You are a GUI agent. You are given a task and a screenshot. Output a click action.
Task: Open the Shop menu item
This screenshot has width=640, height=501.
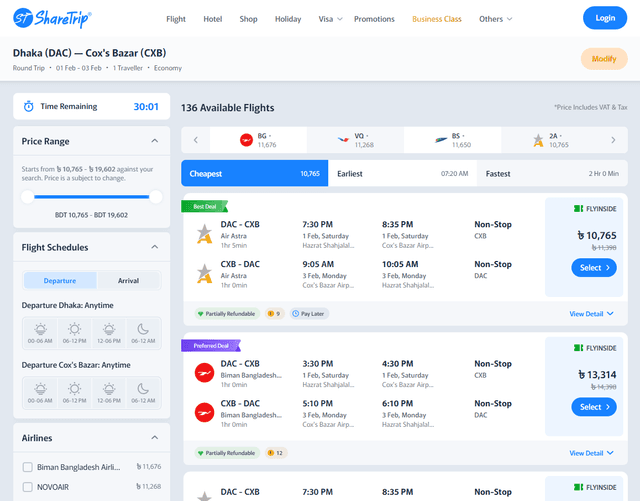coord(248,19)
